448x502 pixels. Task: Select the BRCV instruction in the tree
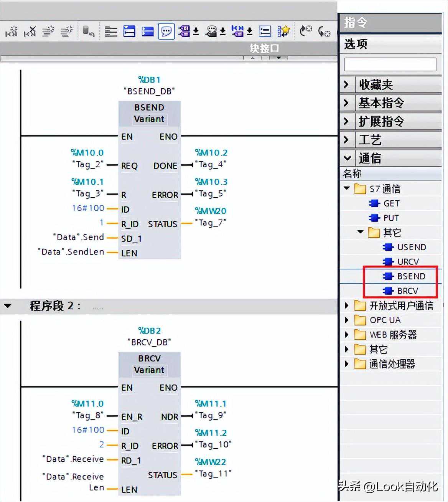pos(407,291)
